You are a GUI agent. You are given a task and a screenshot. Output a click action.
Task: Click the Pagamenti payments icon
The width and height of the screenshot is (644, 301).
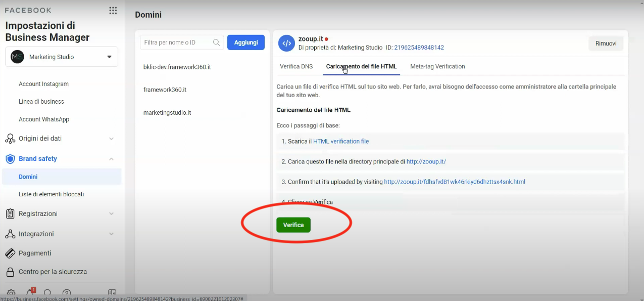[10, 253]
